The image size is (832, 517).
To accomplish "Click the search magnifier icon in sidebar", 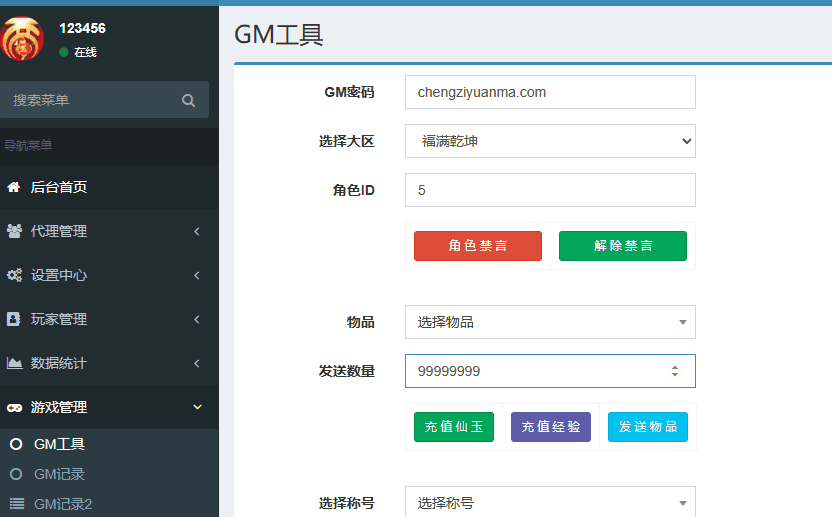I will tap(188, 100).
